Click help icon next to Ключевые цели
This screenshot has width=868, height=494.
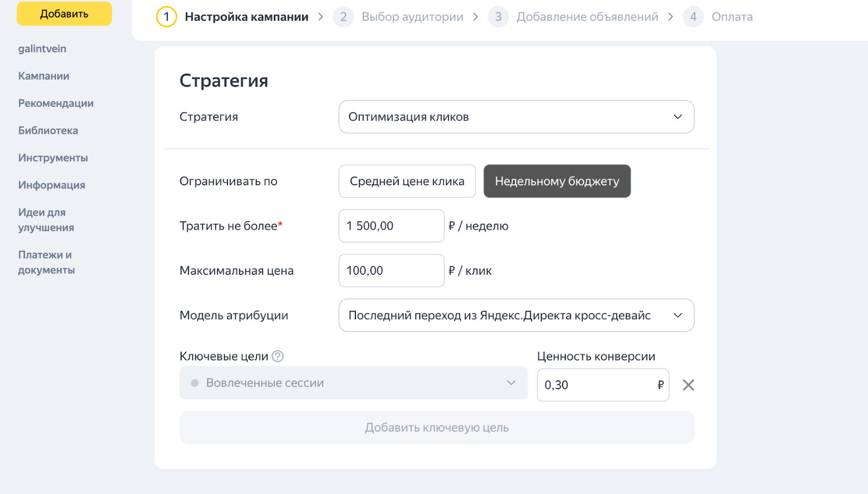click(278, 356)
